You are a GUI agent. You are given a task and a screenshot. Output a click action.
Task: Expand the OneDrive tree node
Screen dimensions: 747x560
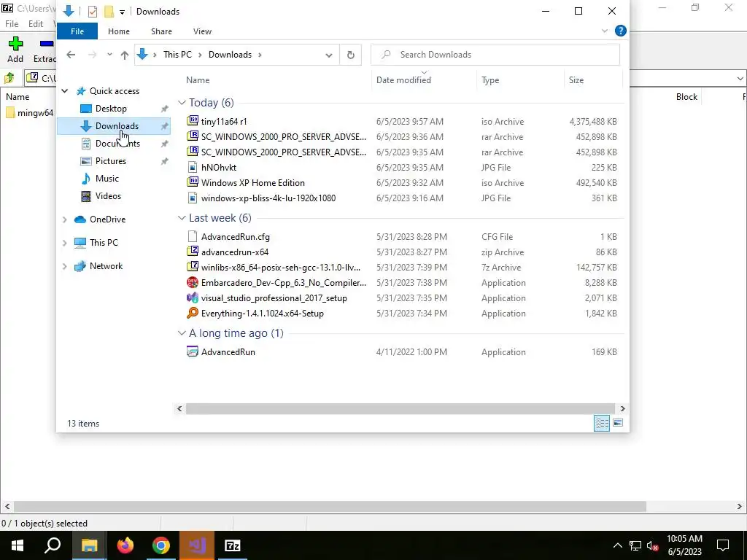point(65,219)
